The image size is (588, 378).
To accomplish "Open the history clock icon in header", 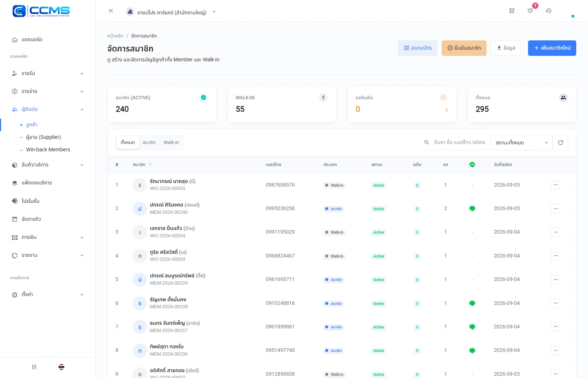I will (x=549, y=11).
